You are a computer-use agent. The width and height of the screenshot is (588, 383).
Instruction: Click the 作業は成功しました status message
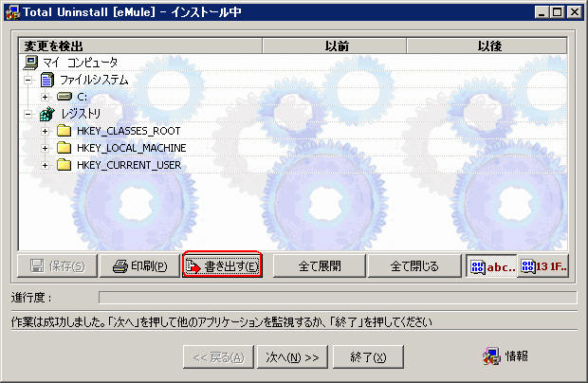click(x=222, y=322)
